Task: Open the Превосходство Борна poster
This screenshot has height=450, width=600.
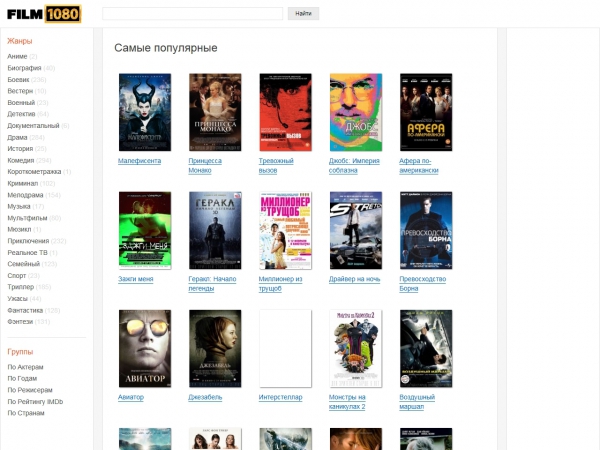Action: click(426, 230)
